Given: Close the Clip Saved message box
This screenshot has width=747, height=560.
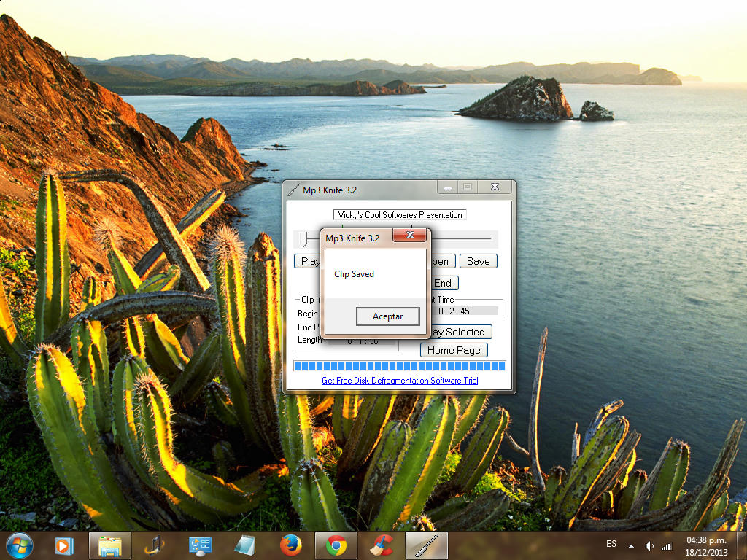Looking at the screenshot, I should tap(410, 236).
